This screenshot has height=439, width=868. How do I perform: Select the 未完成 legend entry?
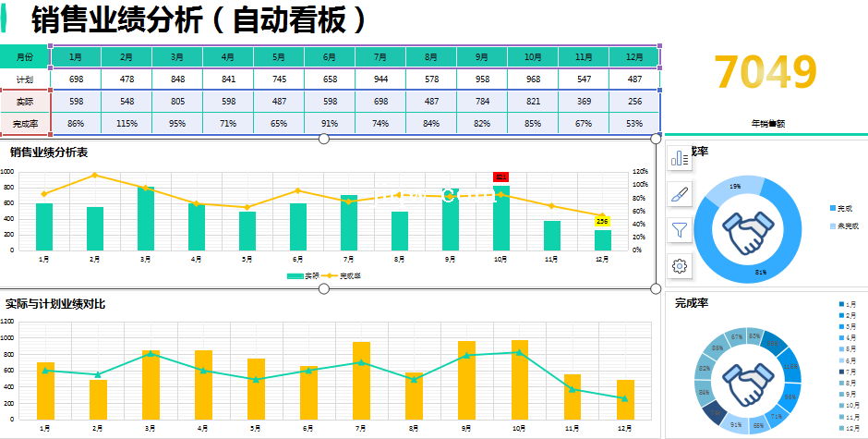coord(844,226)
